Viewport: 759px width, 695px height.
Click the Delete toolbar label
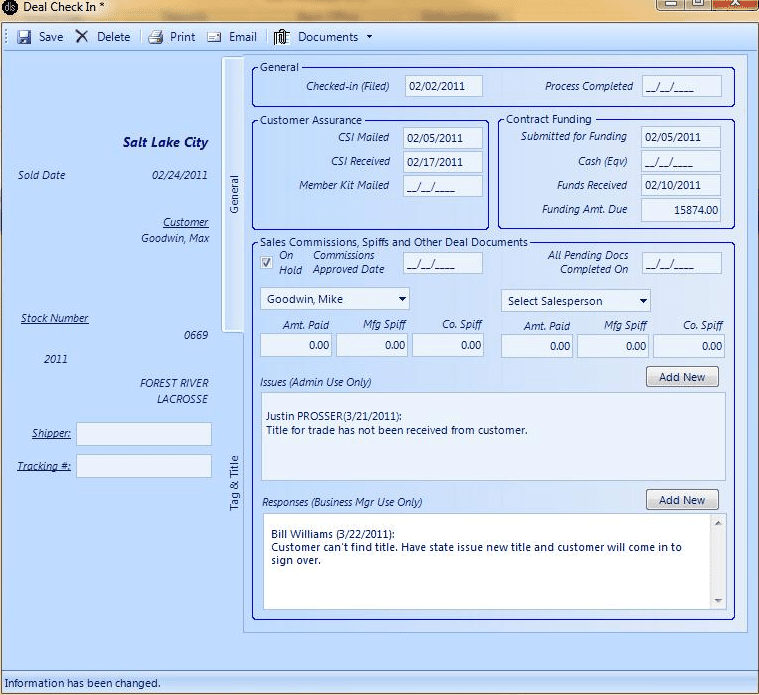tap(113, 37)
